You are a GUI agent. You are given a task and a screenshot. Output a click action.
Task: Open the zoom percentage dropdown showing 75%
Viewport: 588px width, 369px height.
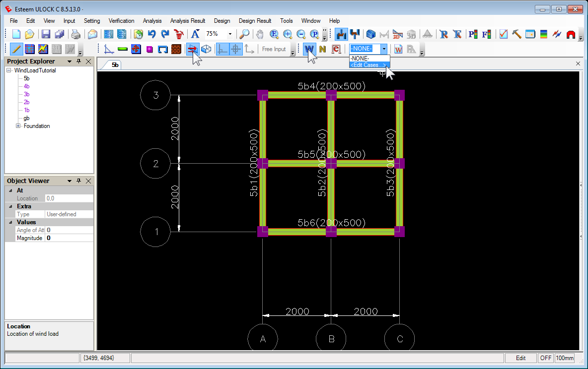coord(230,34)
